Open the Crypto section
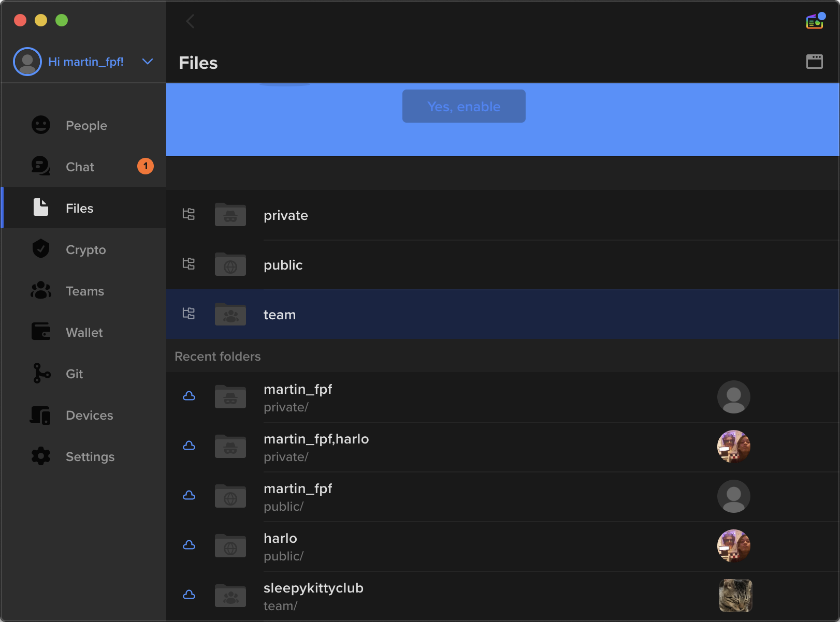The height and width of the screenshot is (622, 840). point(84,249)
